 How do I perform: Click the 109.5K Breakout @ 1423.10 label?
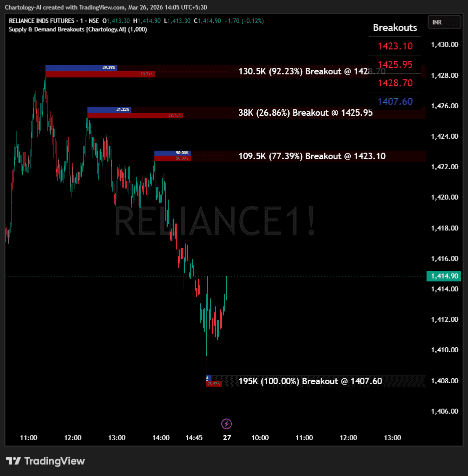(312, 156)
